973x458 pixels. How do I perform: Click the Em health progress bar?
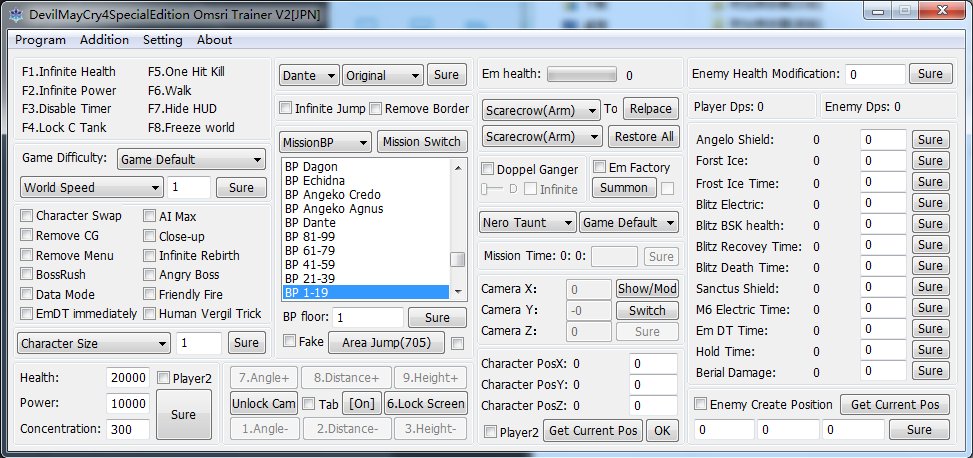tap(581, 75)
